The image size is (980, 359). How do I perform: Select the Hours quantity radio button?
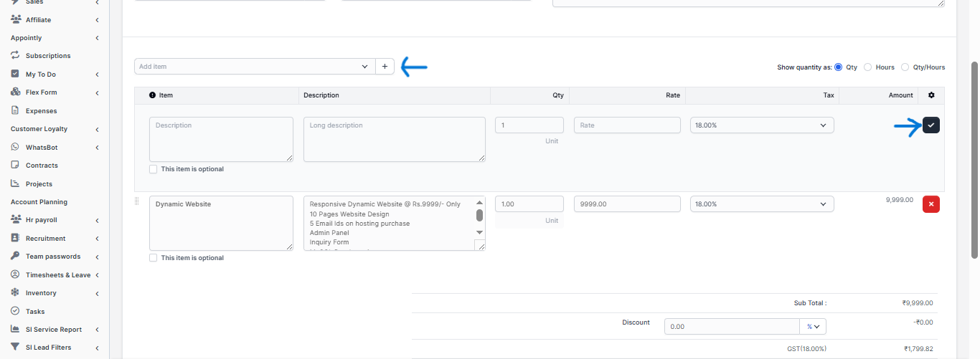click(867, 67)
